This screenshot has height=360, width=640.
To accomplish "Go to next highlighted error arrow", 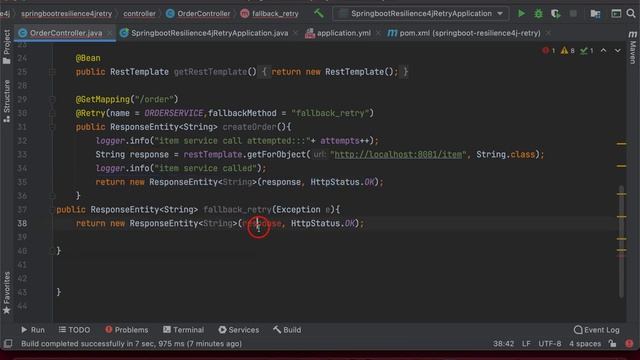I will [x=618, y=51].
